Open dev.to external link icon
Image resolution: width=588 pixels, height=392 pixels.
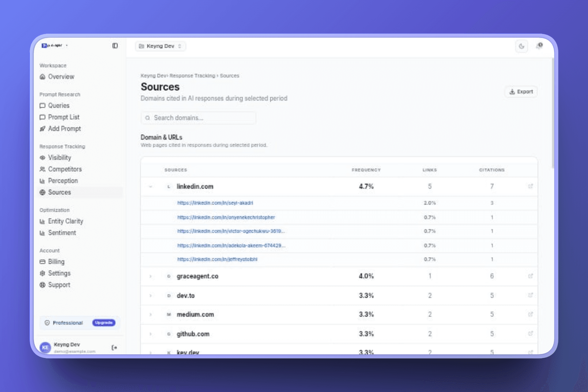[x=530, y=295]
